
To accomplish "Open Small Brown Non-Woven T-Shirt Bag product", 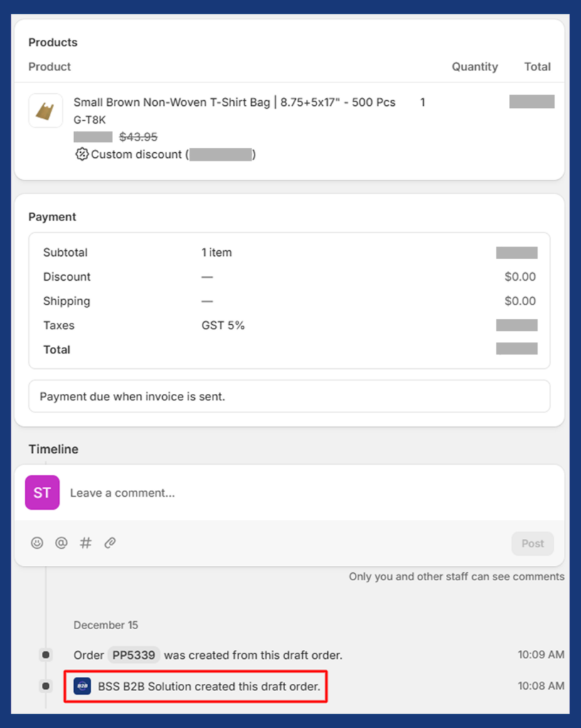I will [x=235, y=102].
